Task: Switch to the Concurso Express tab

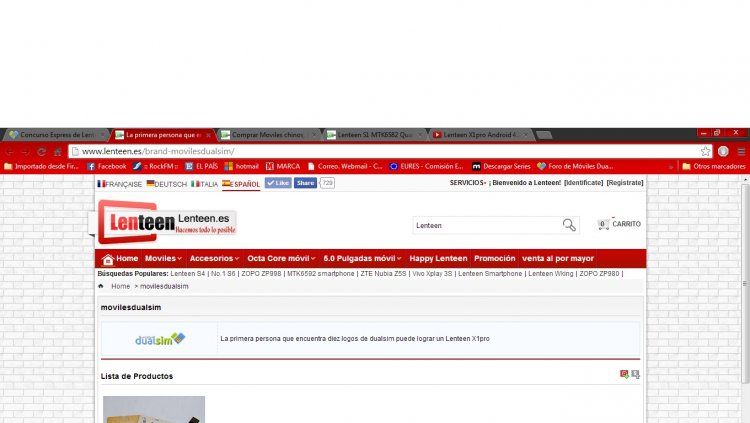Action: [x=56, y=135]
